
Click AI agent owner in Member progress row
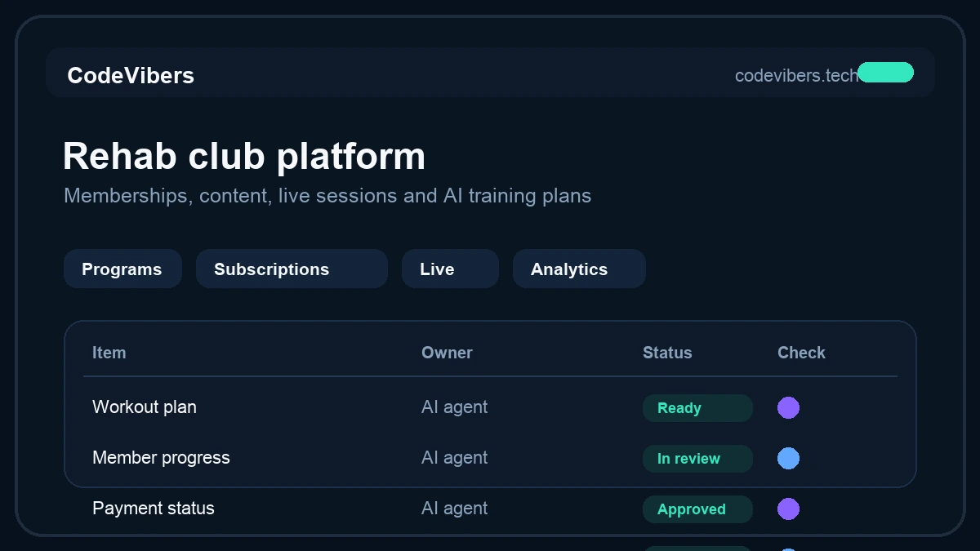[x=454, y=457]
